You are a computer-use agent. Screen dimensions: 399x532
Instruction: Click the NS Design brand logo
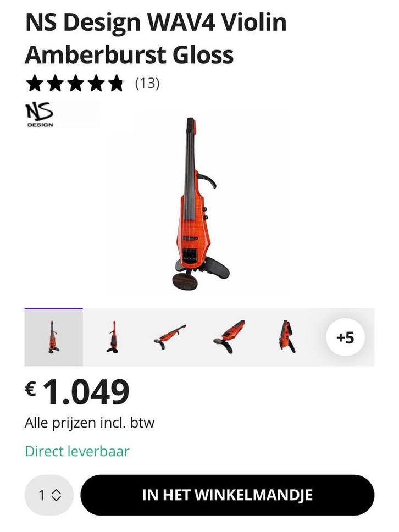40,115
